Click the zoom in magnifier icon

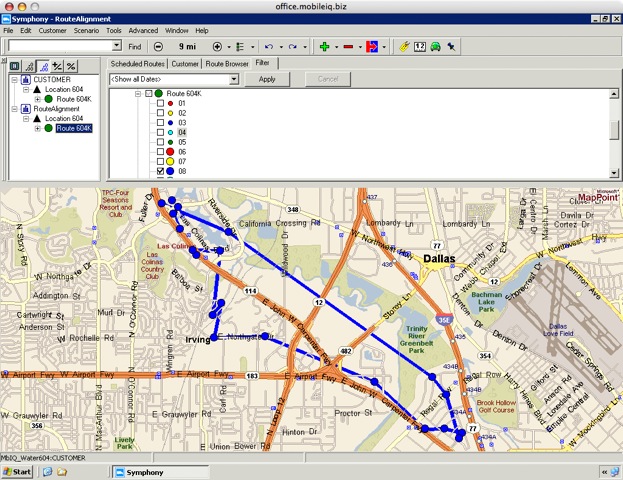pyautogui.click(x=217, y=46)
